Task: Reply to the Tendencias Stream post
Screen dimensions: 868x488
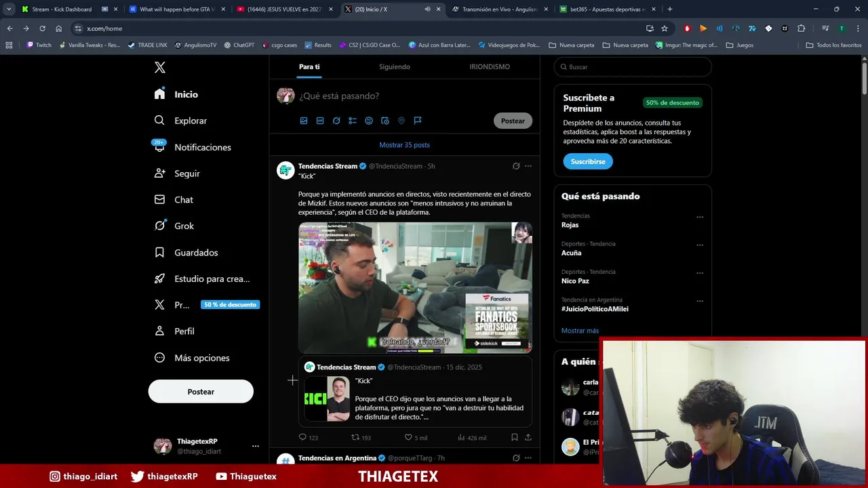Action: click(x=308, y=438)
